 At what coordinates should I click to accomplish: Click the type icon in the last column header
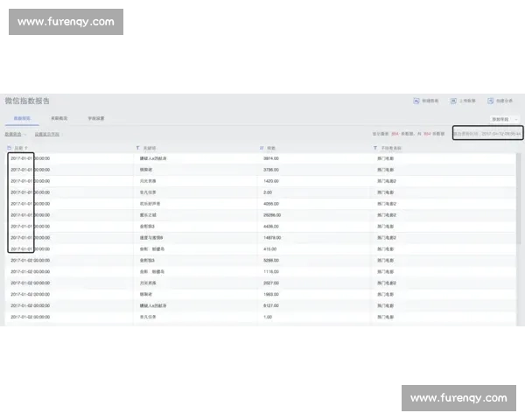pyautogui.click(x=375, y=147)
